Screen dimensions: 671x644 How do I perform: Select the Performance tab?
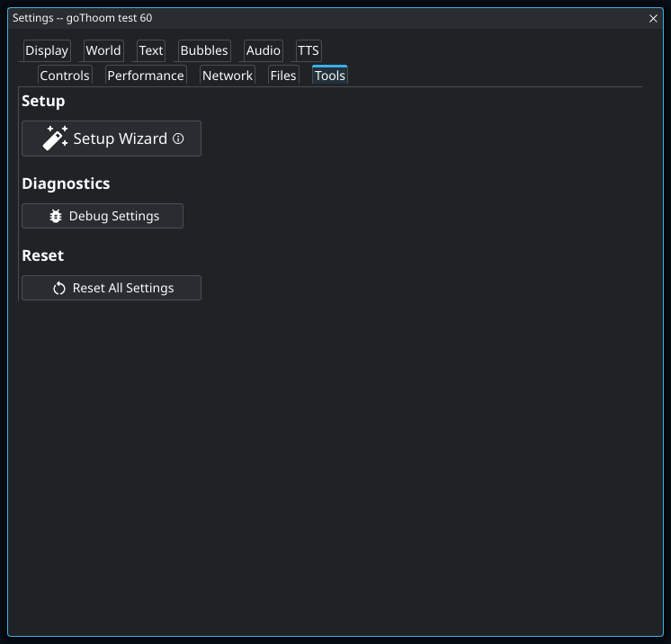pyautogui.click(x=146, y=76)
